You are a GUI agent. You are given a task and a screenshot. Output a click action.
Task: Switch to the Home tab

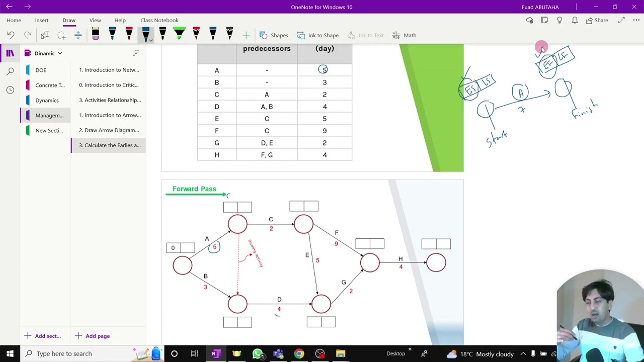tap(14, 20)
